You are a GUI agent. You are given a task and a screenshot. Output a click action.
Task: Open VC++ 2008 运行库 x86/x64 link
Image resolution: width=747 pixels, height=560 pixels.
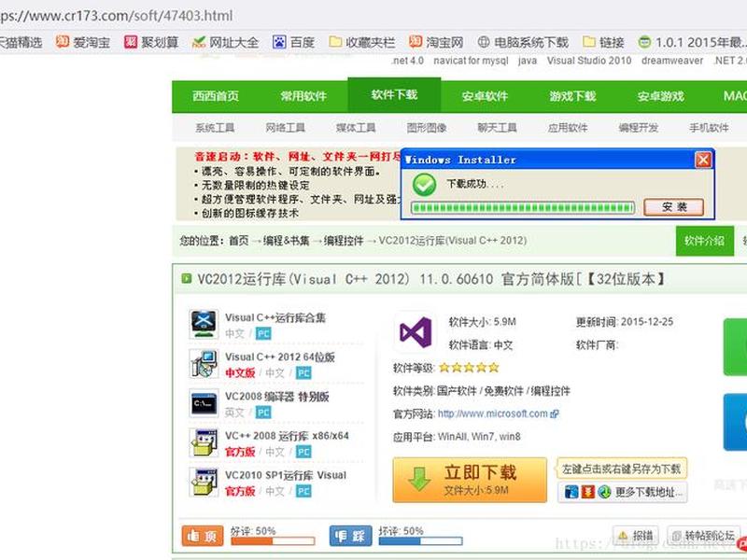[x=287, y=436]
